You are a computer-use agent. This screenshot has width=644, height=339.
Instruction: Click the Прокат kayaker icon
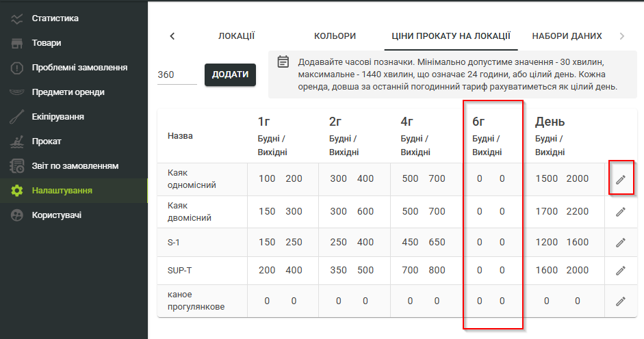17,141
